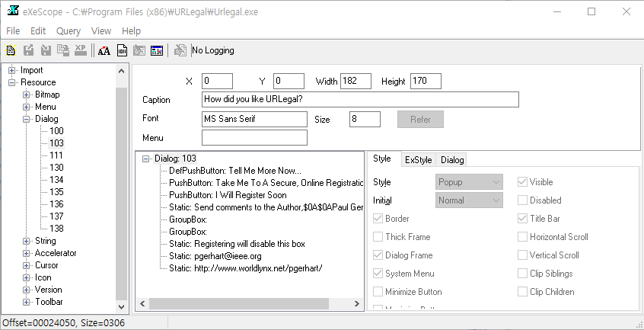Click the X position field
Image resolution: width=644 pixels, height=330 pixels.
[217, 81]
